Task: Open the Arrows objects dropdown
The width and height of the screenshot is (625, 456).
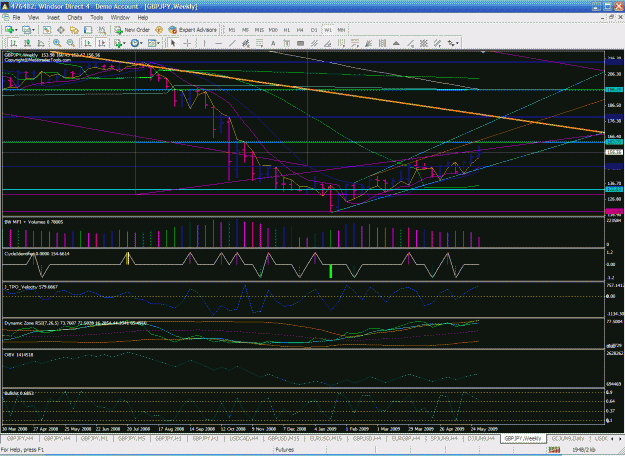Action: pos(453,43)
